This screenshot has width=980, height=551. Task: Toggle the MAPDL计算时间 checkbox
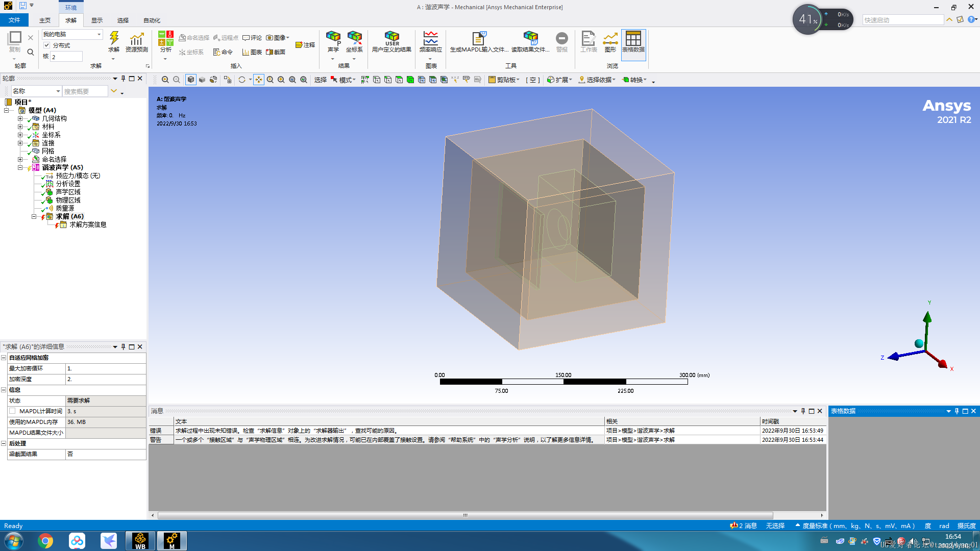click(12, 411)
